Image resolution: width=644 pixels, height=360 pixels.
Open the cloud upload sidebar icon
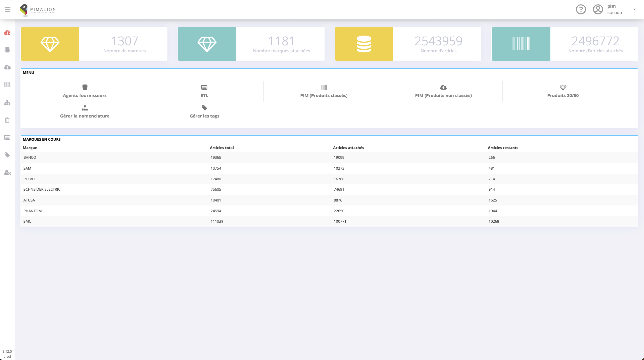[7, 67]
